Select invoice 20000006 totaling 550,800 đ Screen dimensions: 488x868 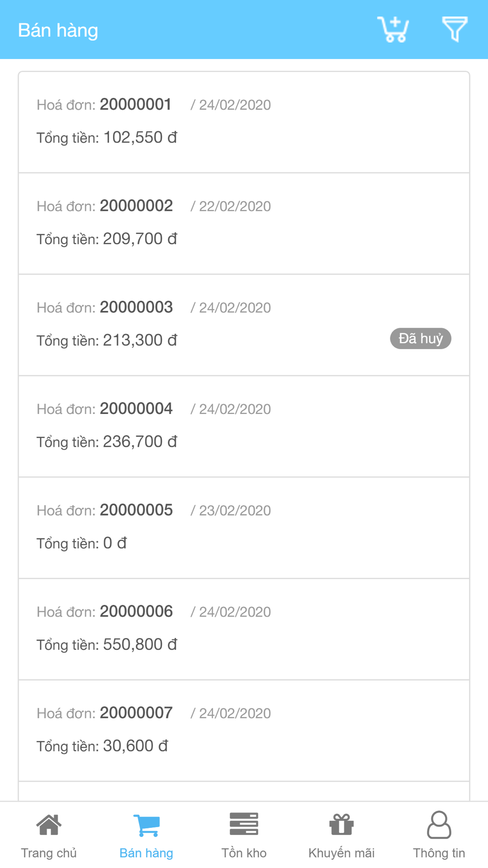coord(244,629)
